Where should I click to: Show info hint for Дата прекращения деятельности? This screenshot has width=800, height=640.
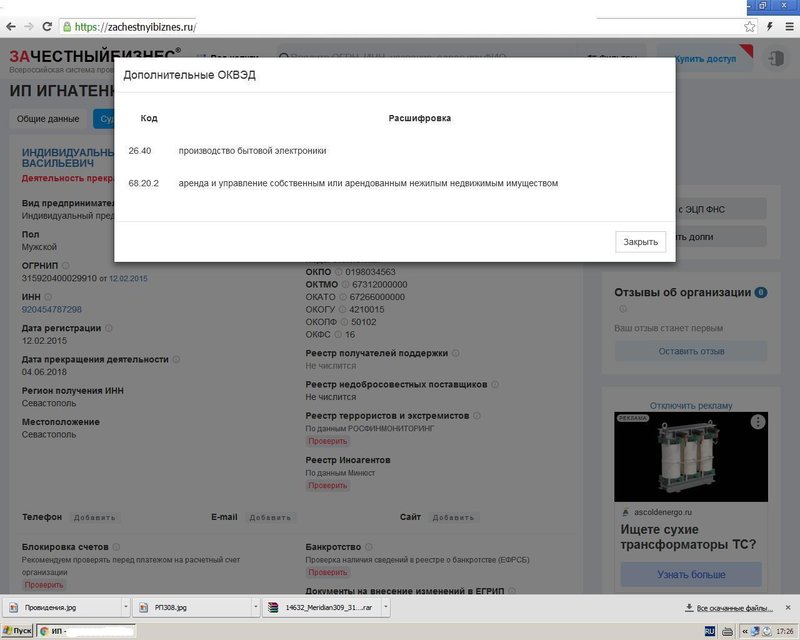pos(176,359)
